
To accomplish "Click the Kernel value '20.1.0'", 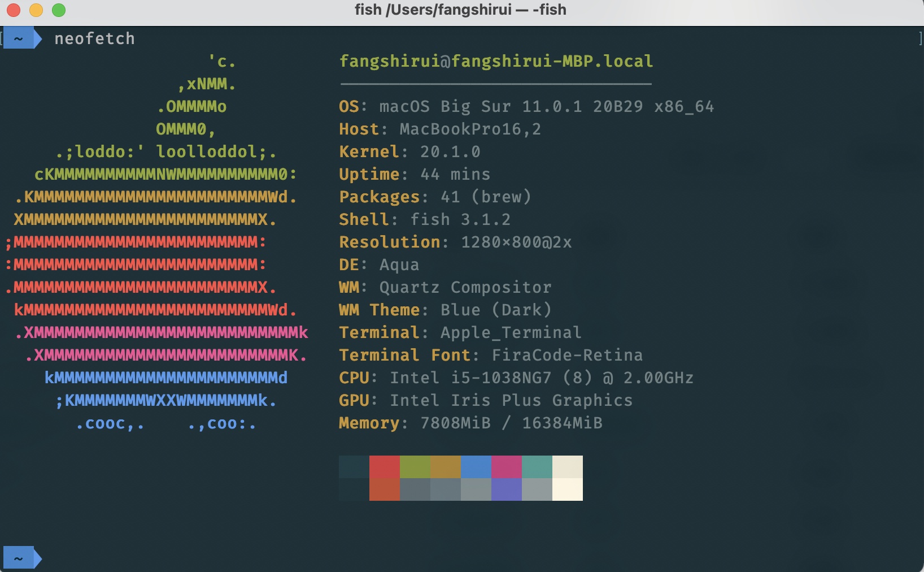I will coord(450,151).
